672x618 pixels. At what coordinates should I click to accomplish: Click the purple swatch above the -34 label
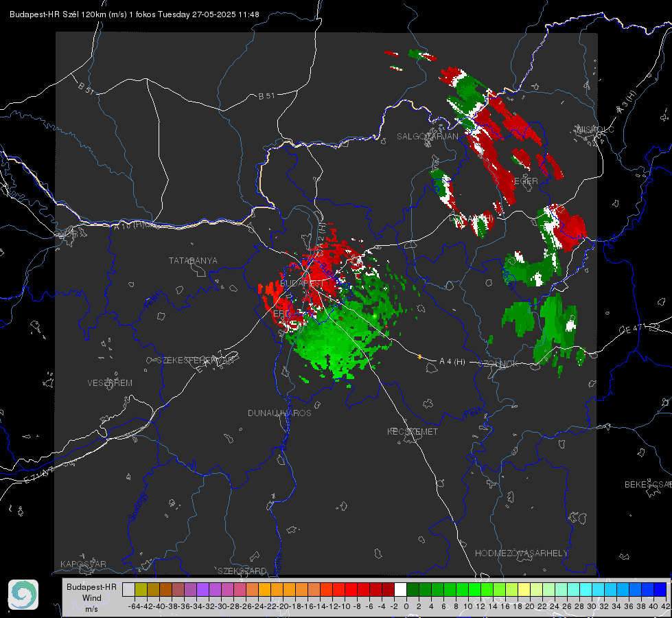(x=202, y=589)
